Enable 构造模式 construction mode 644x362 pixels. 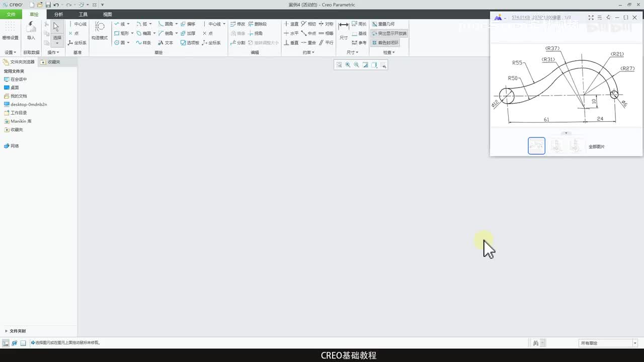click(x=100, y=30)
